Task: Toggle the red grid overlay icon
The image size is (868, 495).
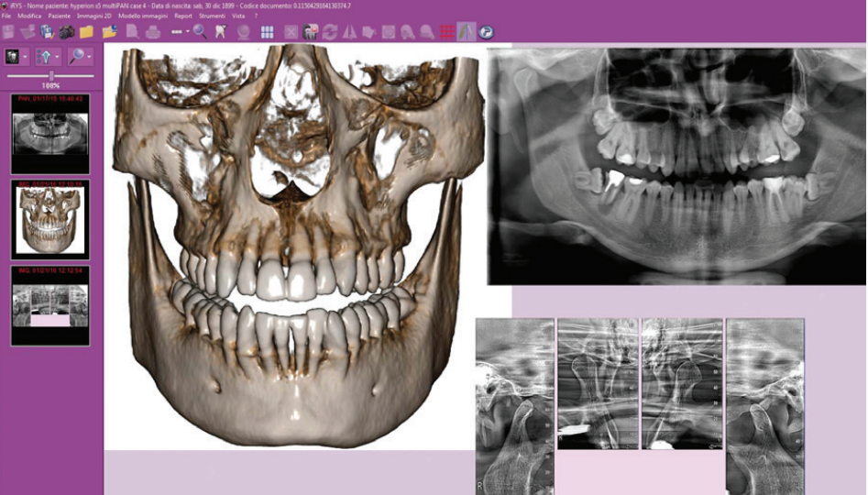Action: (446, 32)
